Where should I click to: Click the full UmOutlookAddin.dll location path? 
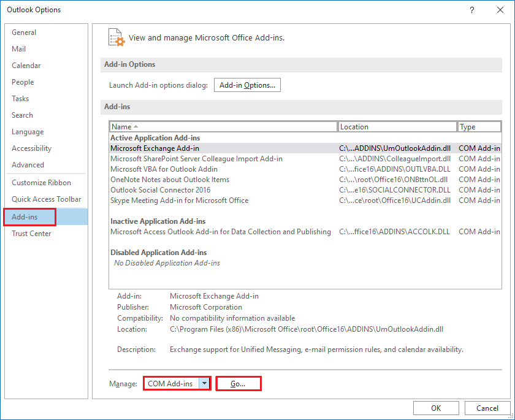(x=307, y=329)
